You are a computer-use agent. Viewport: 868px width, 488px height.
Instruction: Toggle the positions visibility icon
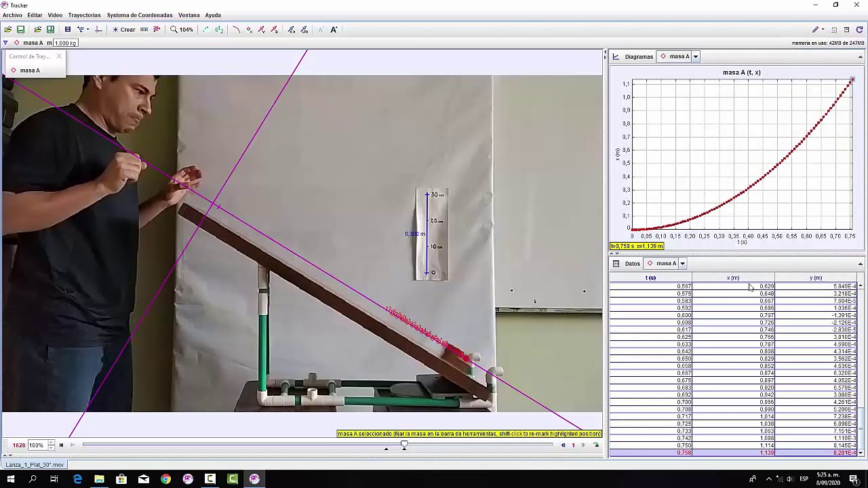click(249, 30)
